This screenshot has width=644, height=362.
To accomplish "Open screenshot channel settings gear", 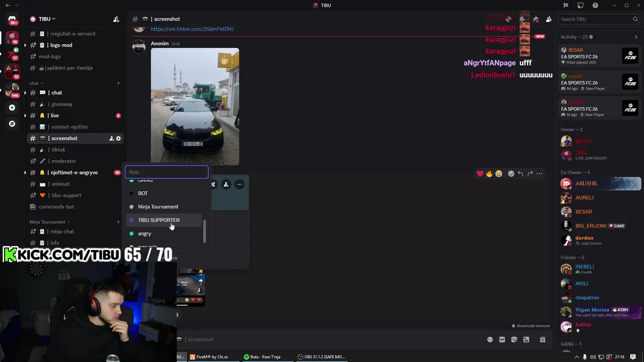I will [118, 138].
